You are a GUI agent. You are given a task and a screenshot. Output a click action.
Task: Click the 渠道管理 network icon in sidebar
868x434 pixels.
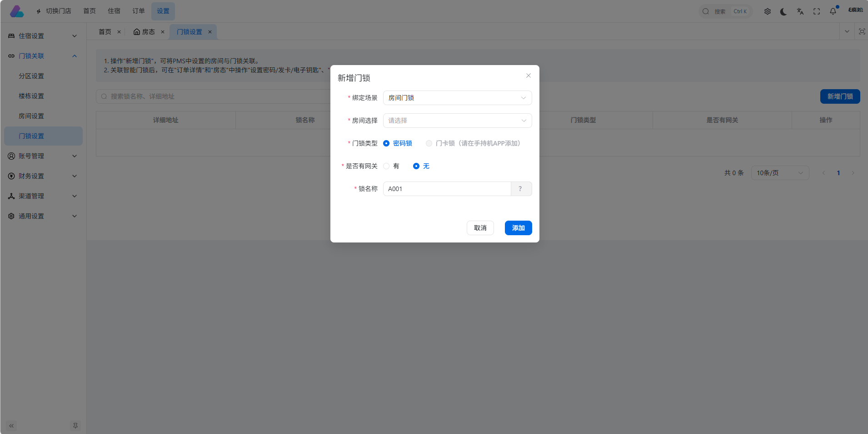(x=11, y=196)
